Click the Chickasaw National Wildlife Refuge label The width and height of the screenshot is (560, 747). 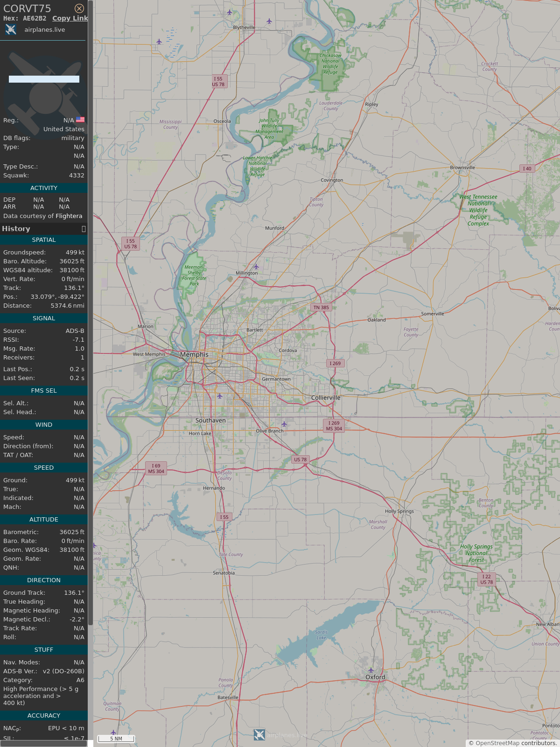coord(330,64)
